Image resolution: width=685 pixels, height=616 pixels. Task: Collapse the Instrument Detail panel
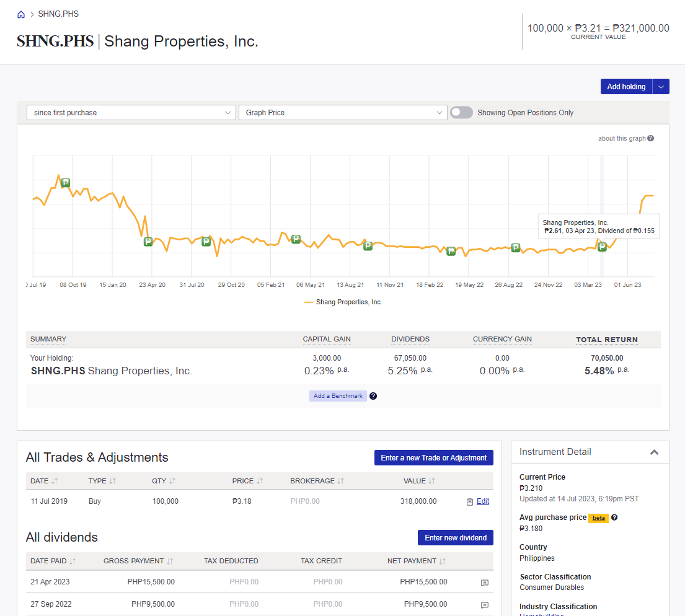pyautogui.click(x=654, y=452)
